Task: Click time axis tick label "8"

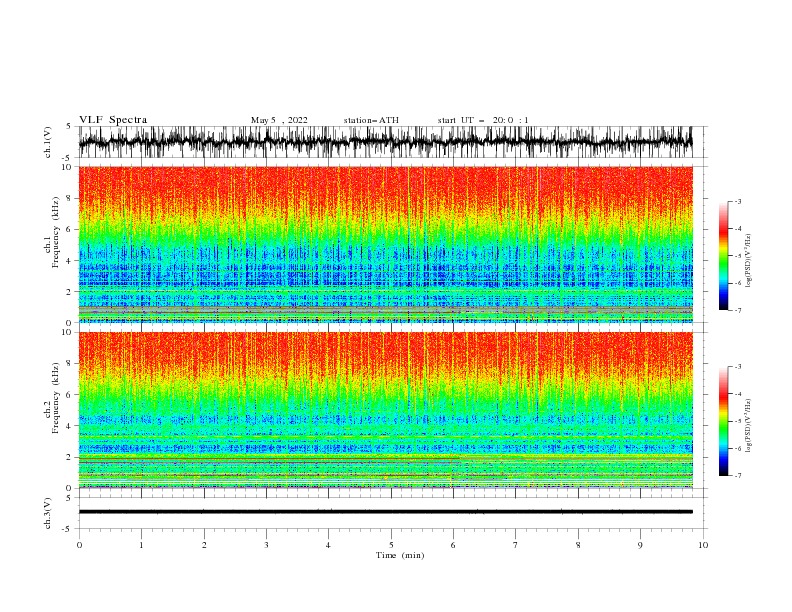Action: [x=578, y=545]
